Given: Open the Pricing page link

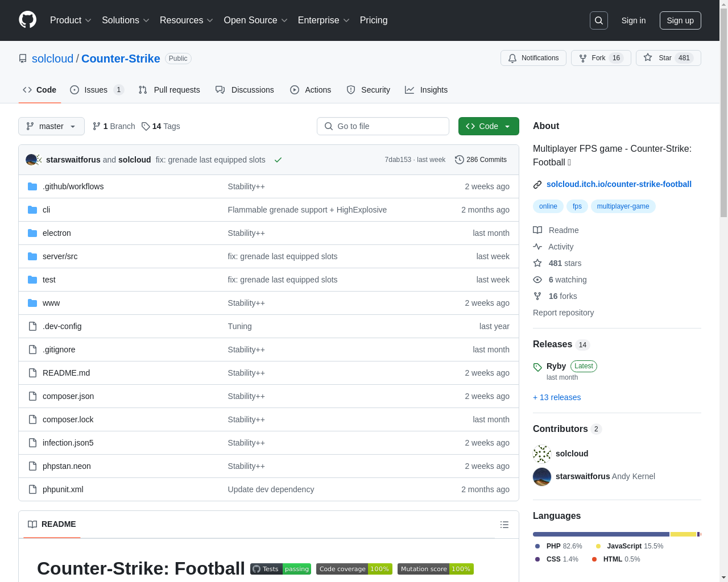Looking at the screenshot, I should point(374,20).
